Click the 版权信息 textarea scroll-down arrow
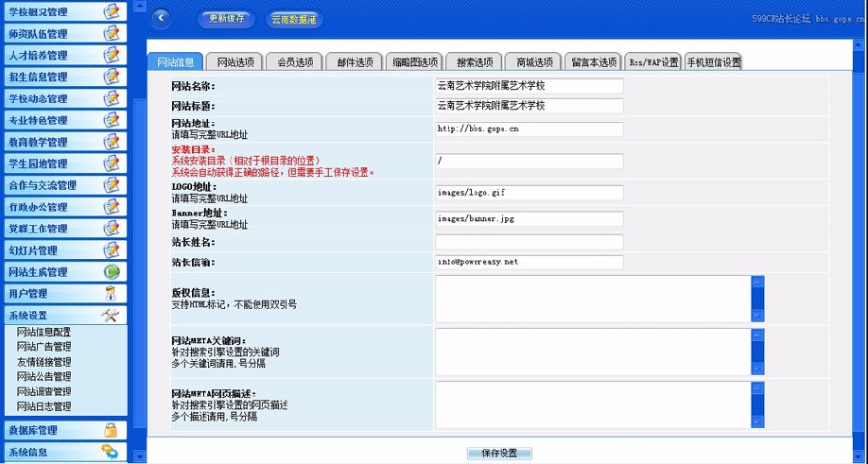This screenshot has height=464, width=868. [757, 315]
